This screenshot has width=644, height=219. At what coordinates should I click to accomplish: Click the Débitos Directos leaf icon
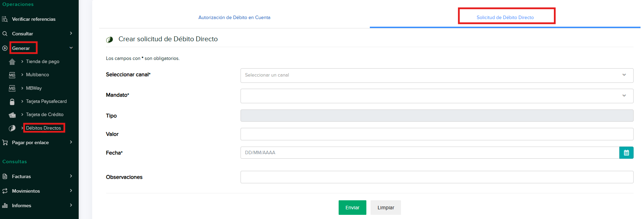tap(12, 128)
